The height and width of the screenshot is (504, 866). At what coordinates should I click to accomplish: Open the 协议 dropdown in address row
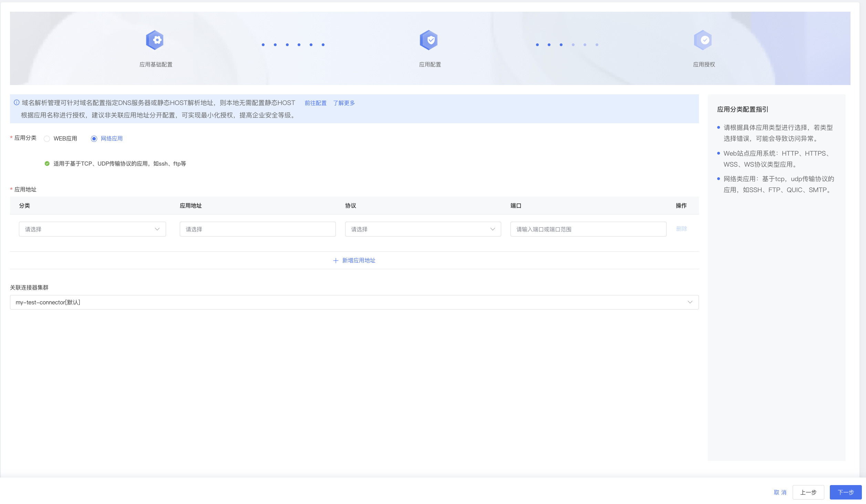click(x=423, y=229)
